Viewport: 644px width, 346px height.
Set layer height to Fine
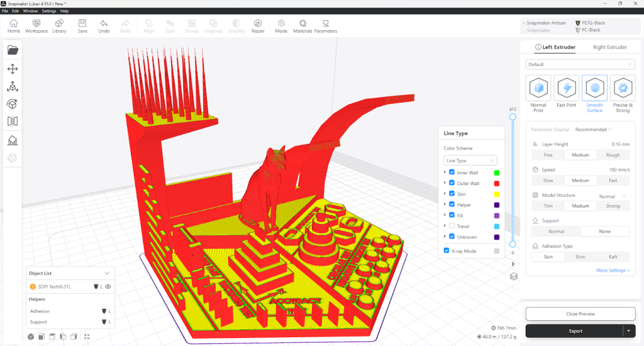click(x=548, y=155)
